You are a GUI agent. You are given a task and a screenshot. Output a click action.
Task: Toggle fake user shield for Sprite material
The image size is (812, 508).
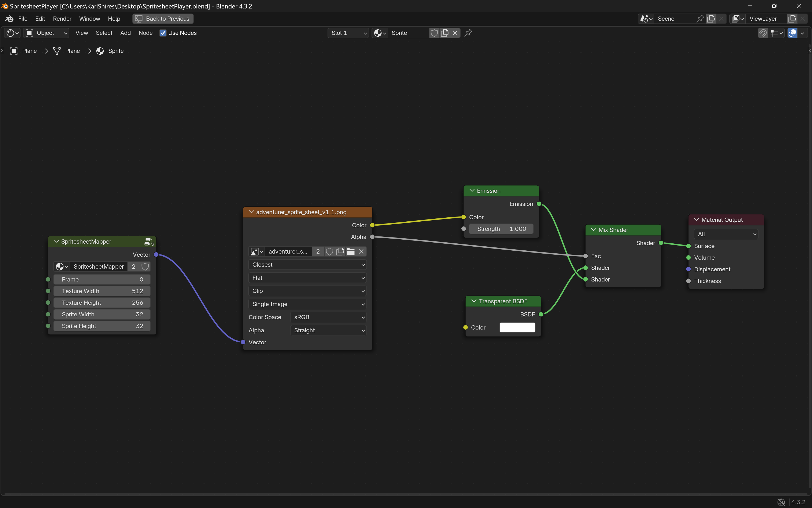click(434, 33)
